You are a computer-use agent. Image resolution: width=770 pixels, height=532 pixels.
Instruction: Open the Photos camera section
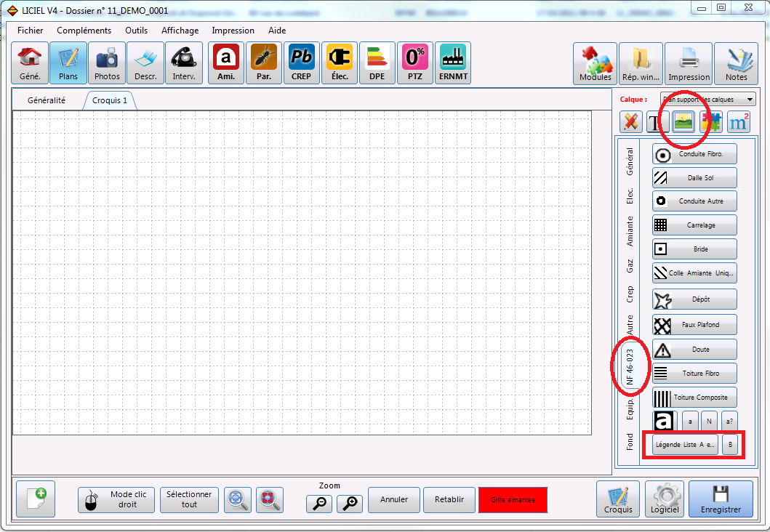click(x=107, y=63)
